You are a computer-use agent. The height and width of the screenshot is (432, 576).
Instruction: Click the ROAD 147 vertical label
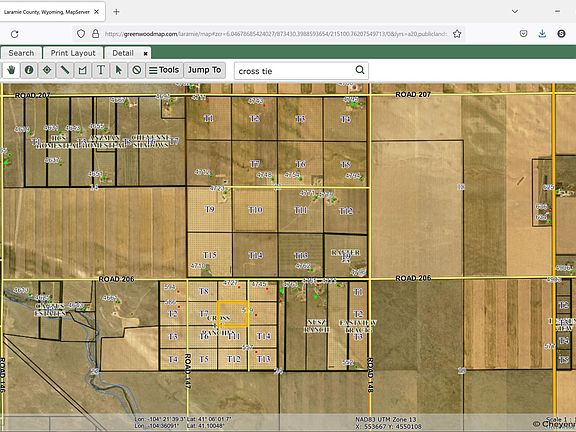point(188,371)
